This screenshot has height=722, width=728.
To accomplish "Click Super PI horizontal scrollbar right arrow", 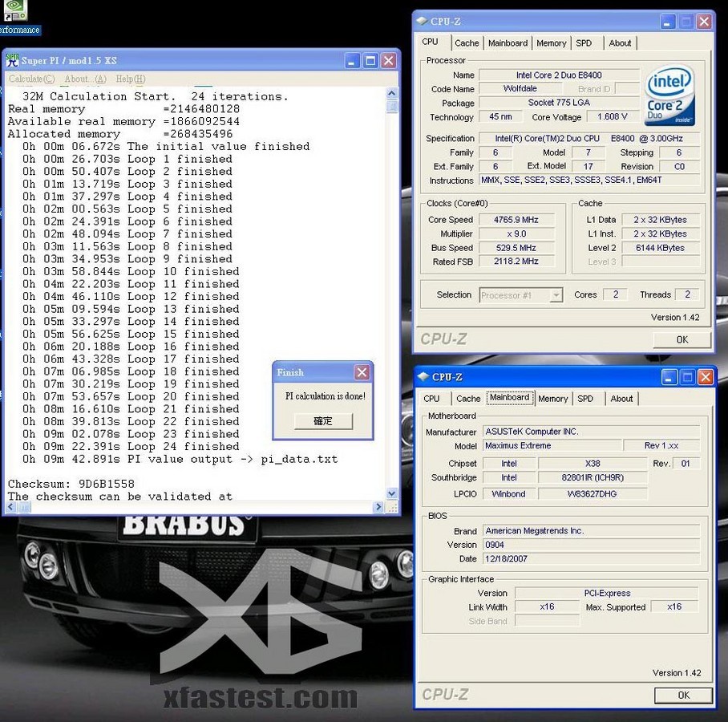I will click(x=379, y=507).
